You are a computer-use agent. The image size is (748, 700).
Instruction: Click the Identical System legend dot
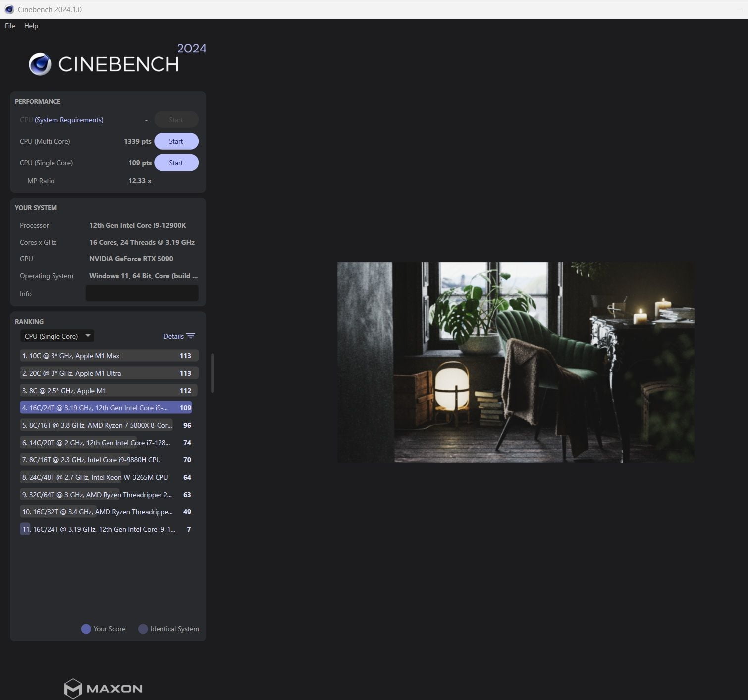pos(143,629)
